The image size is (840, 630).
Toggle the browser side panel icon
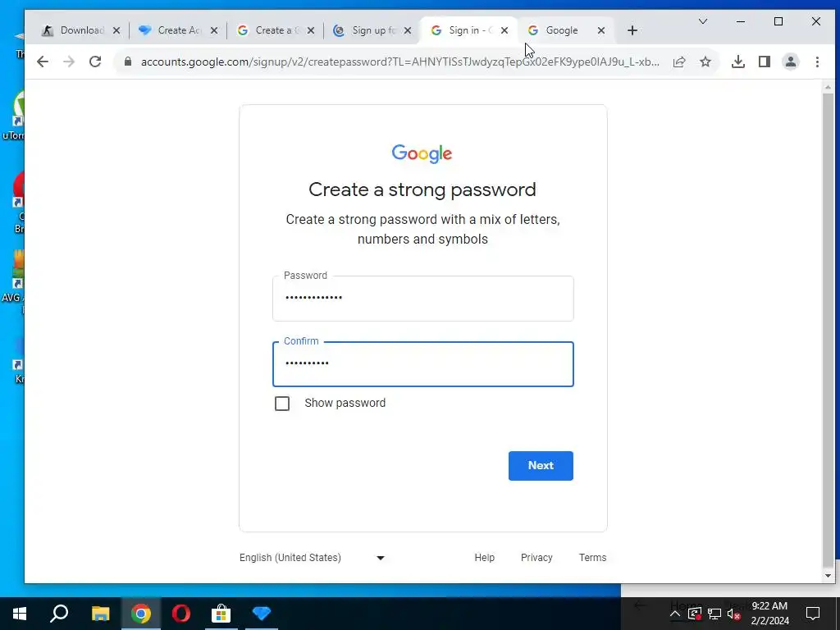(765, 62)
